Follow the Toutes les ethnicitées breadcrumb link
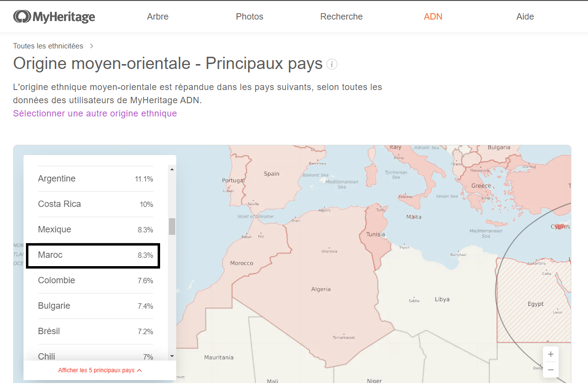The width and height of the screenshot is (588, 385). [48, 46]
